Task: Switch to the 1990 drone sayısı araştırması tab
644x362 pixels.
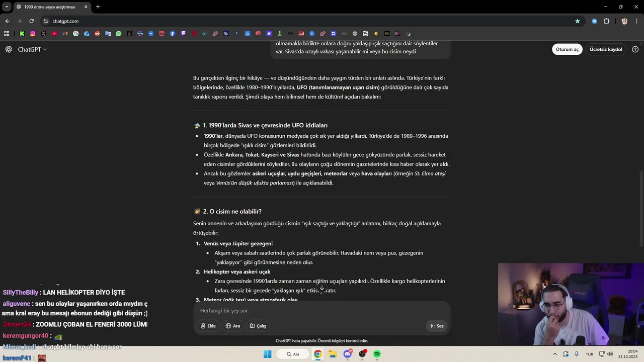Action: click(49, 7)
